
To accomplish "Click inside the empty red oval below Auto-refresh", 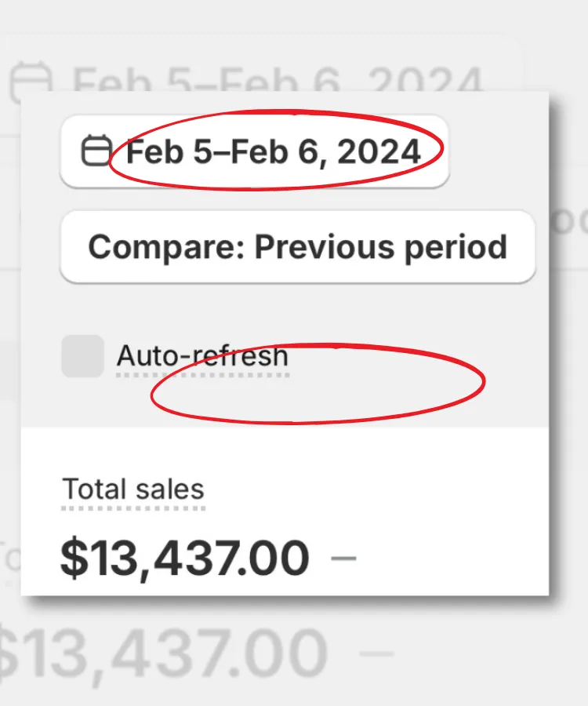I will (318, 383).
